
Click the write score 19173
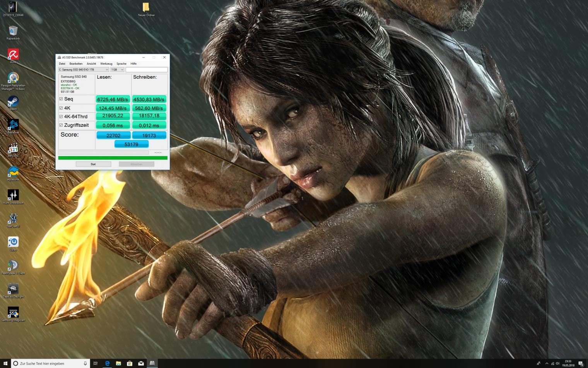point(149,135)
